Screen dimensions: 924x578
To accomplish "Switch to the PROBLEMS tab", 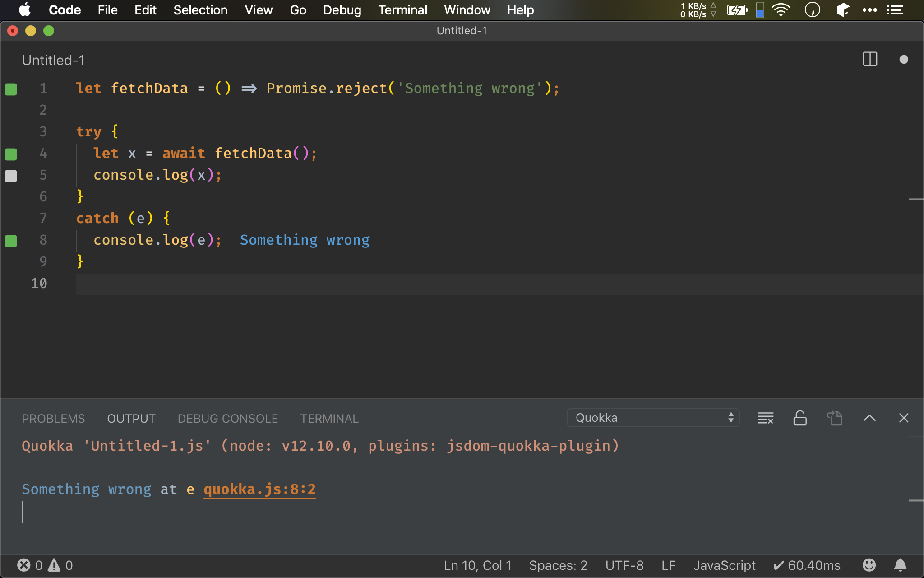I will click(x=53, y=418).
